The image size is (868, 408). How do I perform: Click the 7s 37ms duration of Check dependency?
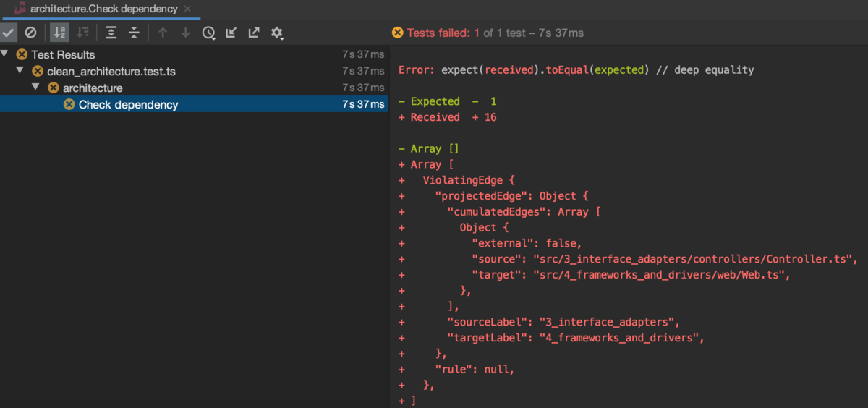tap(363, 104)
